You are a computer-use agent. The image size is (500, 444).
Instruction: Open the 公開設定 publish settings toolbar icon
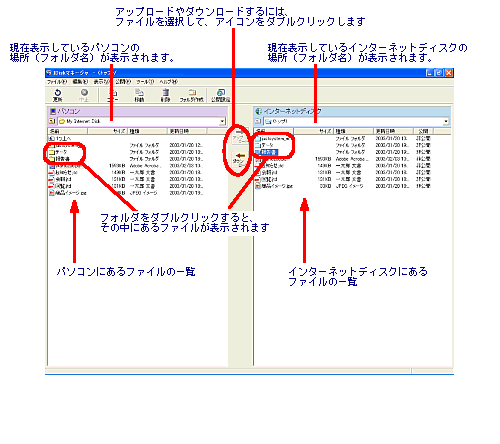(220, 95)
